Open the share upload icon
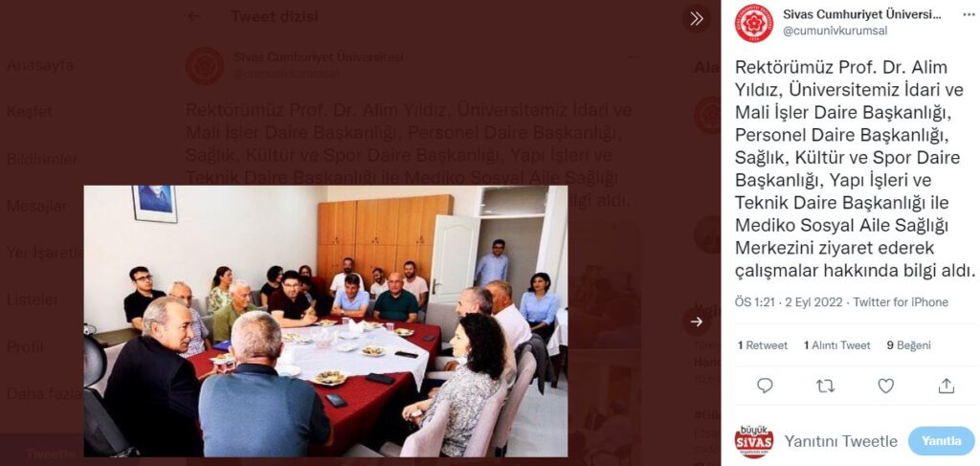This screenshot has width=980, height=466. click(947, 386)
